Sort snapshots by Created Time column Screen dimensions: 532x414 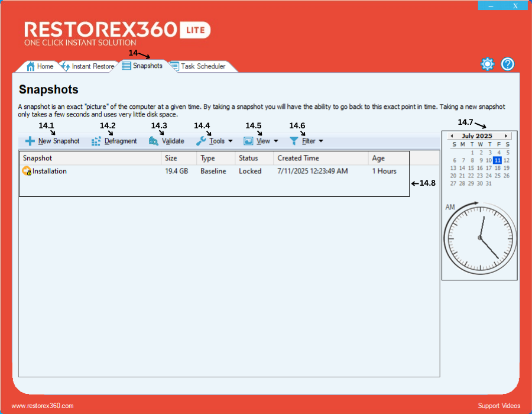298,159
